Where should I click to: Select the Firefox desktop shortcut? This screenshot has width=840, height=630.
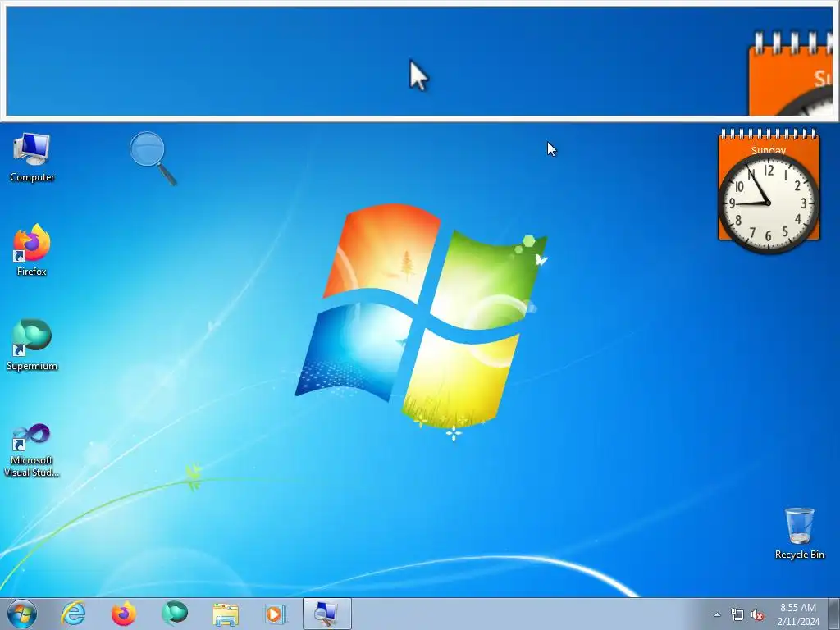[x=32, y=249]
